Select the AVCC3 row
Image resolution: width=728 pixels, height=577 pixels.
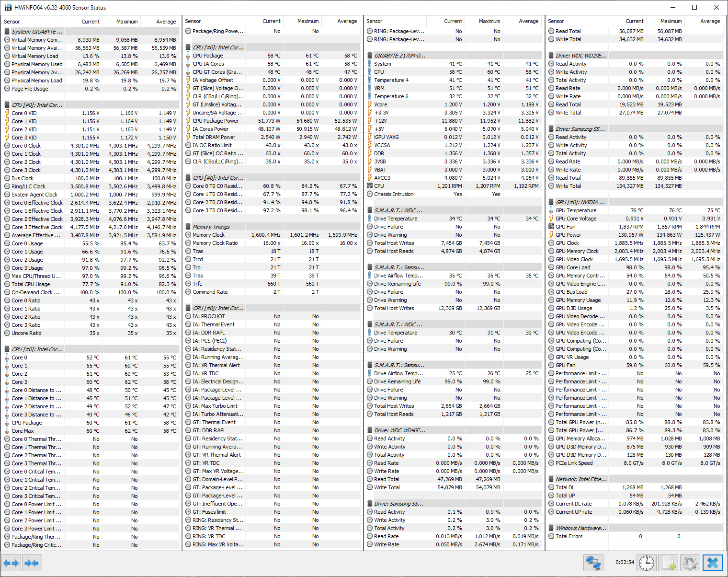pos(454,178)
